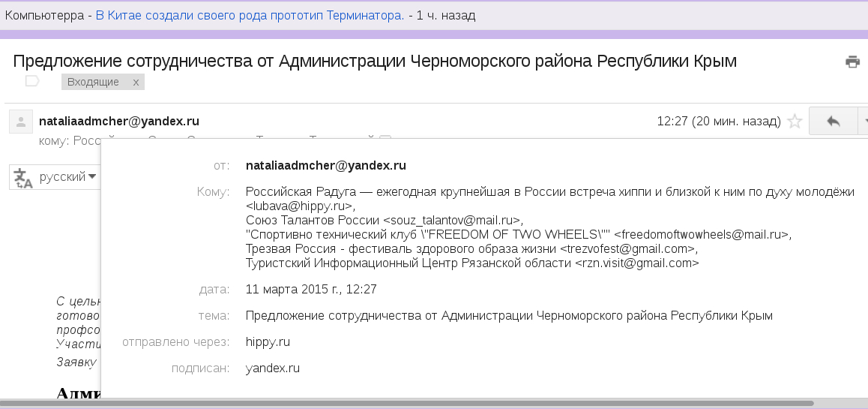Click sender name in the message header
Viewport: 868px width, 409px height.
[x=119, y=121]
